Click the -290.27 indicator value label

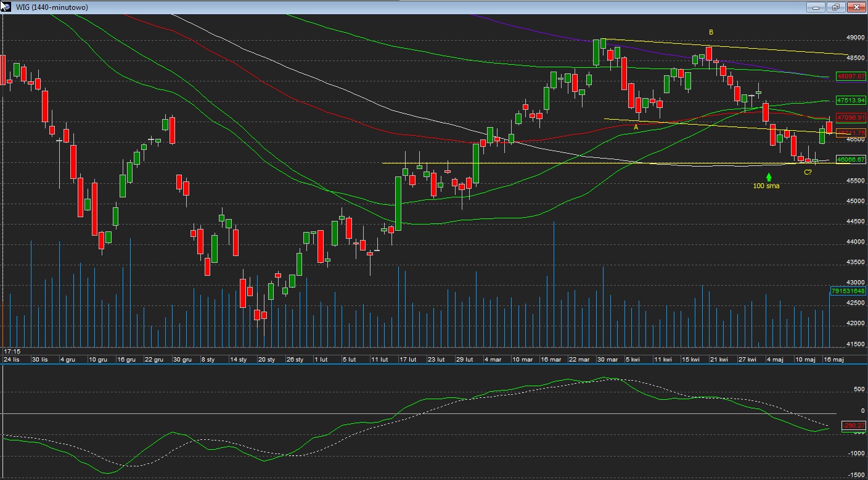tap(854, 425)
